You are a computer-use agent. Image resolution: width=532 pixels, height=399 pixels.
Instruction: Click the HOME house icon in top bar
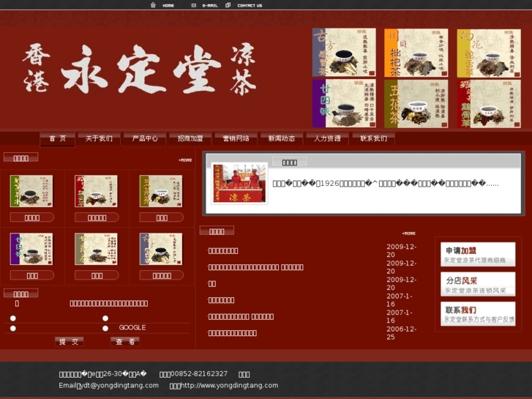click(x=153, y=5)
